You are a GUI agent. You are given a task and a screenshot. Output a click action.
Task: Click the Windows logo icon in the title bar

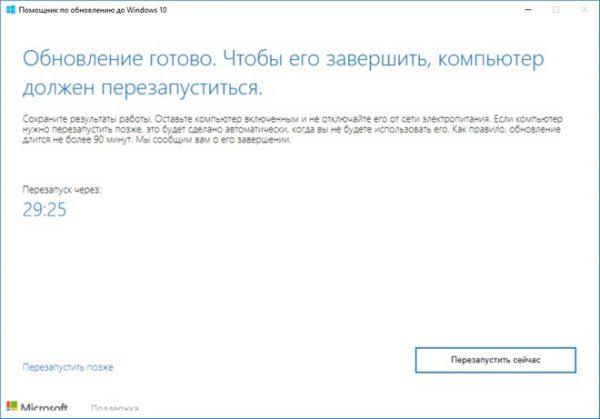click(11, 10)
